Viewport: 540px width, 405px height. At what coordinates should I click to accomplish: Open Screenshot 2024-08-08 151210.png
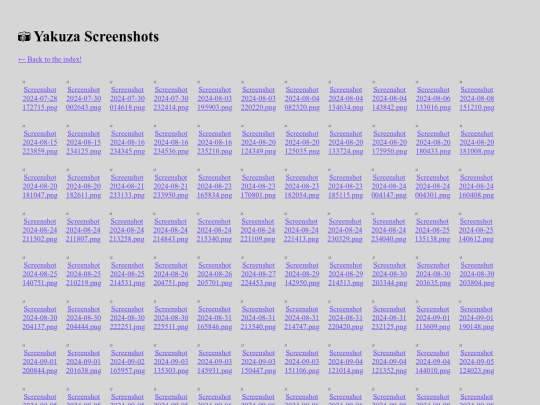[x=477, y=98]
